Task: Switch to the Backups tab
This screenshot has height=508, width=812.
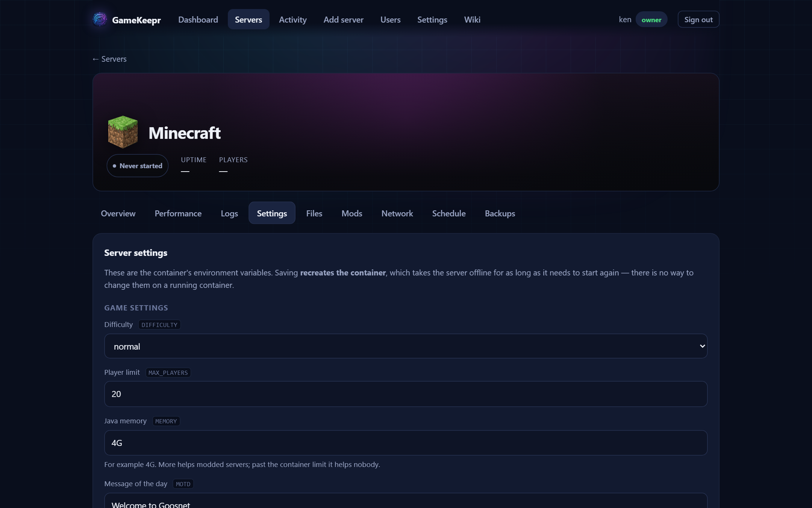Action: (500, 213)
